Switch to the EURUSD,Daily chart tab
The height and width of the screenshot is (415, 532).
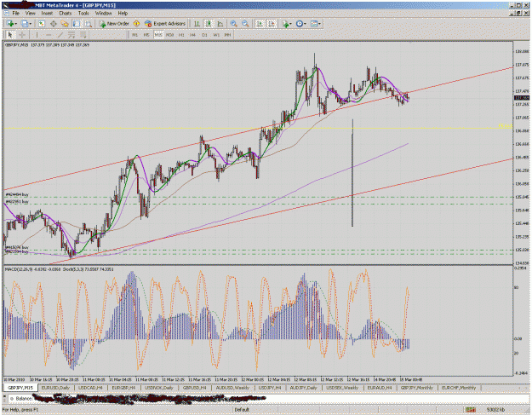55,388
